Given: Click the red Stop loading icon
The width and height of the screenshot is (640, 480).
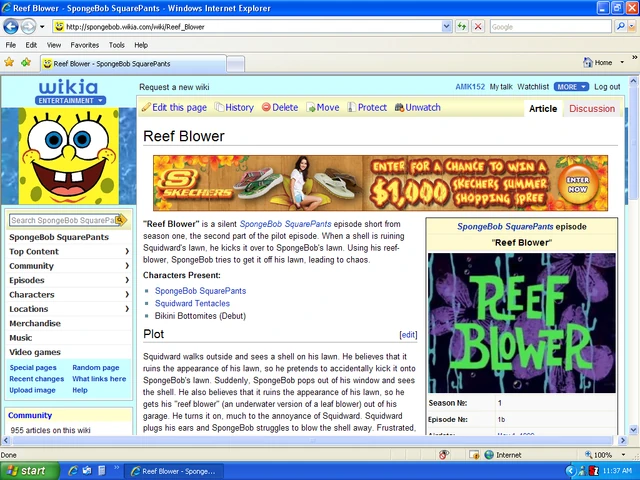Looking at the screenshot, I should (x=478, y=27).
